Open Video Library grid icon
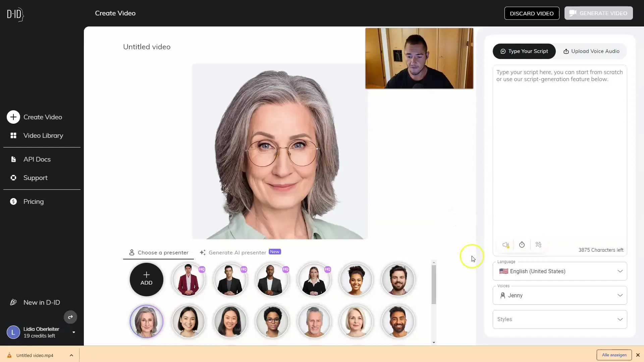The height and width of the screenshot is (362, 644). pos(13,135)
